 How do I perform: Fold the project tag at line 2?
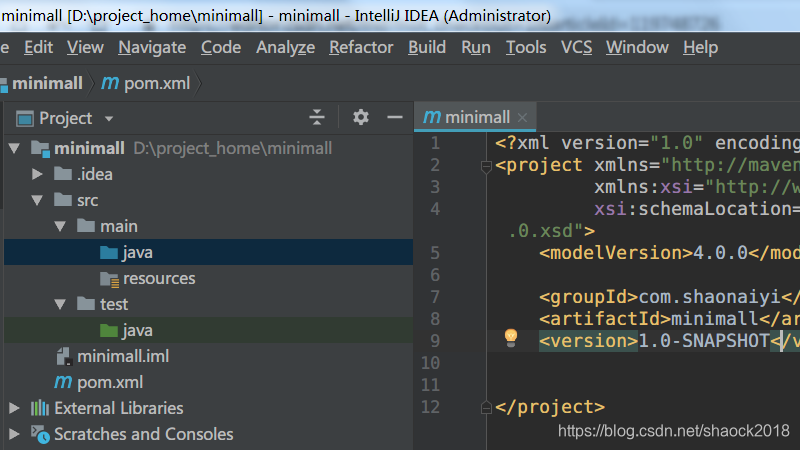click(486, 166)
